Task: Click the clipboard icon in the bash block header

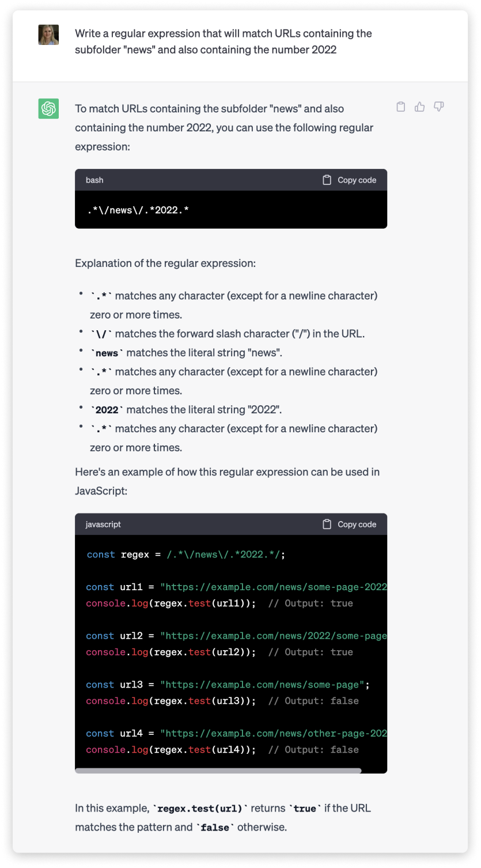Action: [x=327, y=180]
